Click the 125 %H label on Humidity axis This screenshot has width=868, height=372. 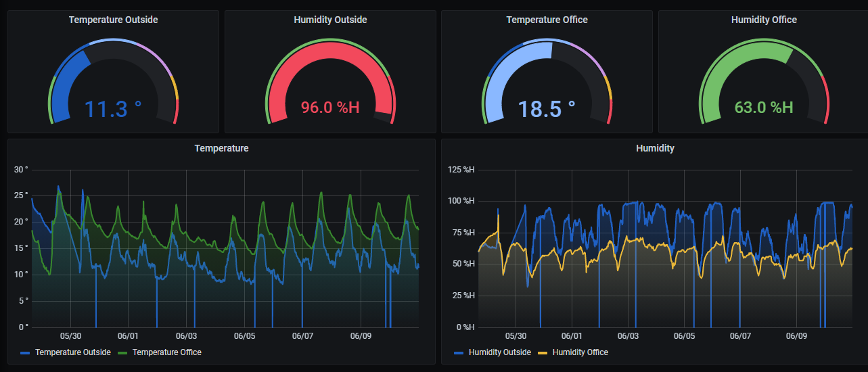pyautogui.click(x=461, y=169)
